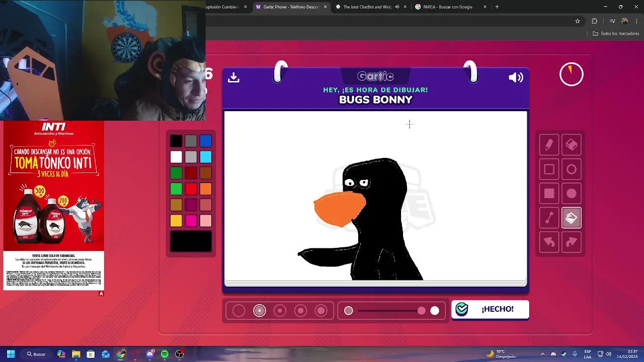Viewport: 644px width, 362px height.
Task: Choose the second brush size
Action: pyautogui.click(x=260, y=311)
